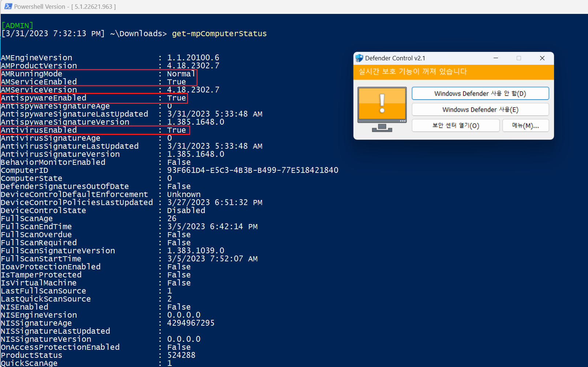Click the AntivirusEnabled property name
This screenshot has height=367, width=588.
point(39,130)
